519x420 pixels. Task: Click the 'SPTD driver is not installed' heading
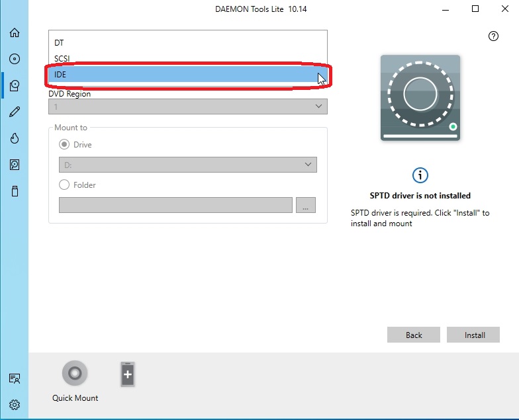pyautogui.click(x=420, y=196)
